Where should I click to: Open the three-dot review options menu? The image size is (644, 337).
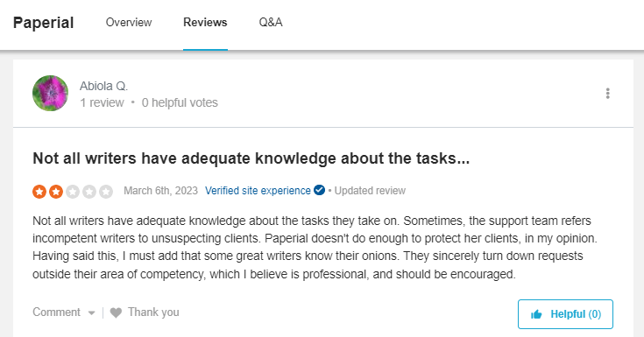tap(607, 94)
